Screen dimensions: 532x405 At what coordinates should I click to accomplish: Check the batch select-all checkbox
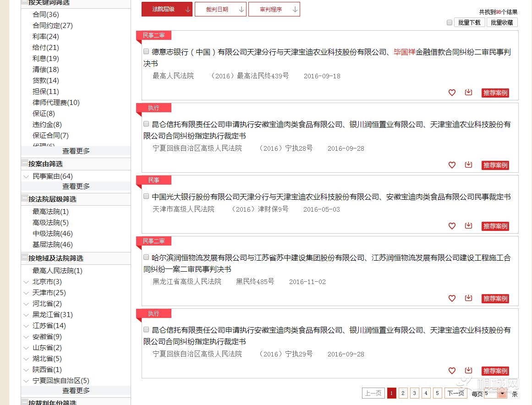(450, 22)
